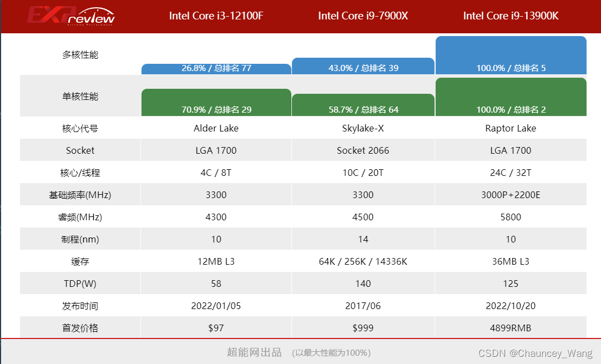Click the 单核性能 row label

click(x=80, y=96)
